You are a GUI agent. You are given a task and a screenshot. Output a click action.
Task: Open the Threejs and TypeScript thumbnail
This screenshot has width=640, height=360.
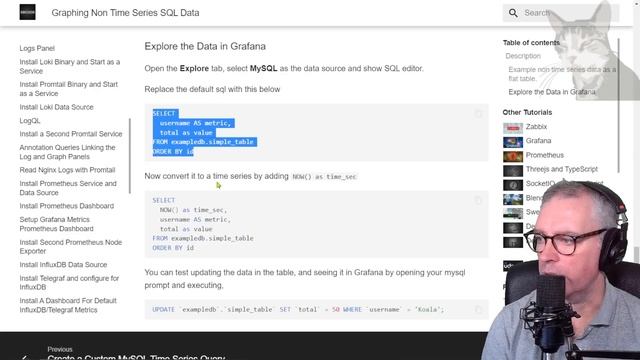point(513,171)
